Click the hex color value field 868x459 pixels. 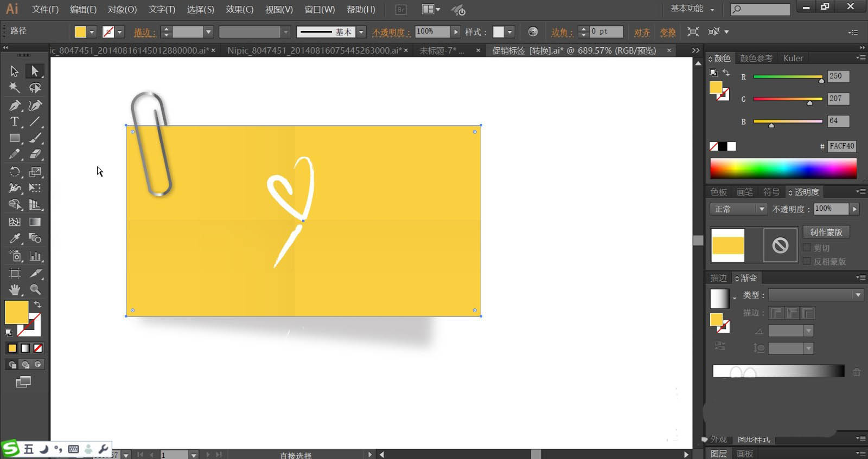tap(841, 146)
